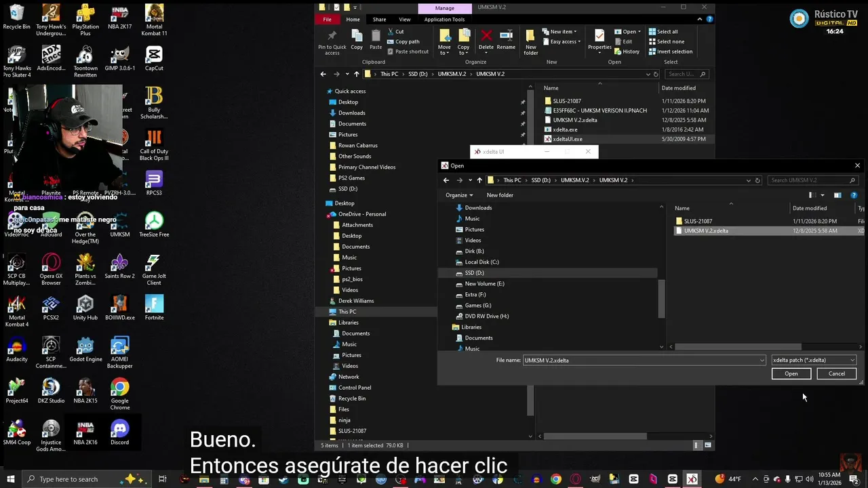Image resolution: width=868 pixels, height=488 pixels.
Task: Toggle the preview pane in Open dialog
Action: [x=837, y=195]
